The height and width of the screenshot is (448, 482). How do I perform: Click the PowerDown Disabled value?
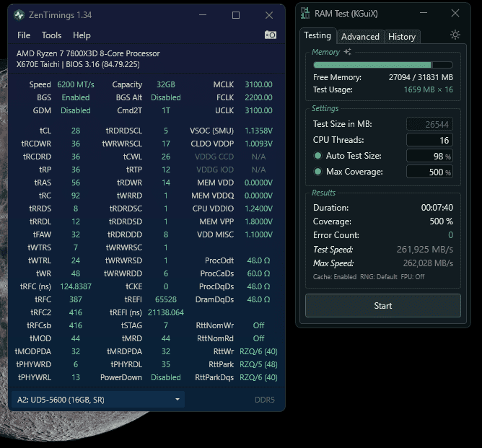pos(166,377)
